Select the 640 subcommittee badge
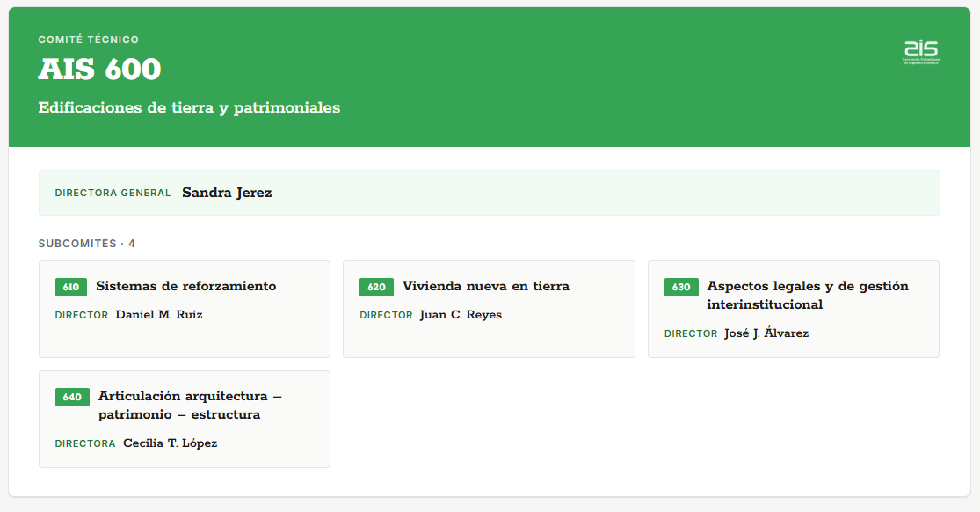 tap(72, 398)
